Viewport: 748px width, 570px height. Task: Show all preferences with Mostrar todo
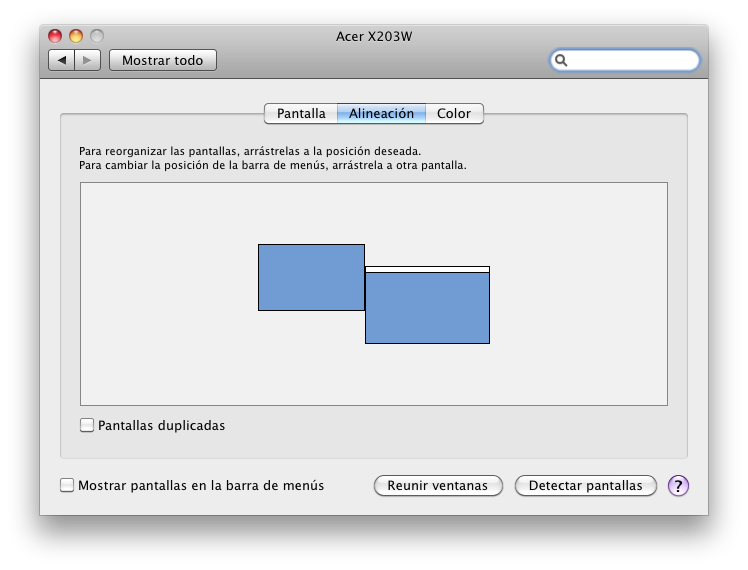tap(163, 60)
